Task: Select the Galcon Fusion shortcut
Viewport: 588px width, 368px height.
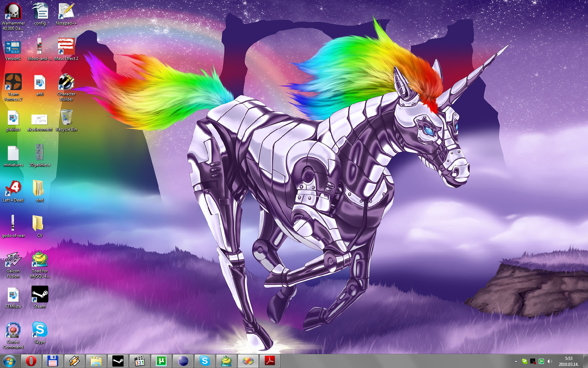Action: pyautogui.click(x=13, y=264)
